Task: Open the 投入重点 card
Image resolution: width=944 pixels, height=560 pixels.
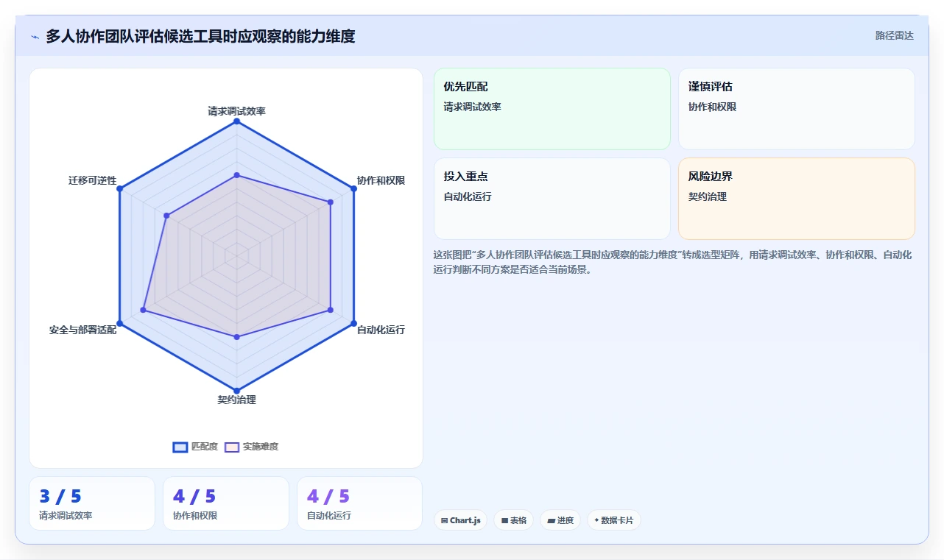Action: [x=552, y=199]
